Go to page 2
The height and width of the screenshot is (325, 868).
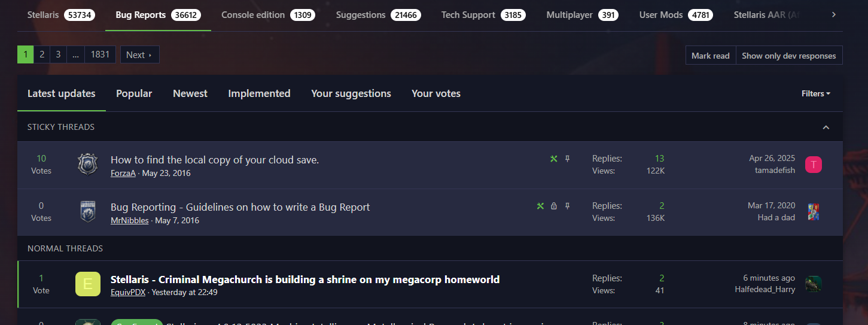click(x=42, y=54)
